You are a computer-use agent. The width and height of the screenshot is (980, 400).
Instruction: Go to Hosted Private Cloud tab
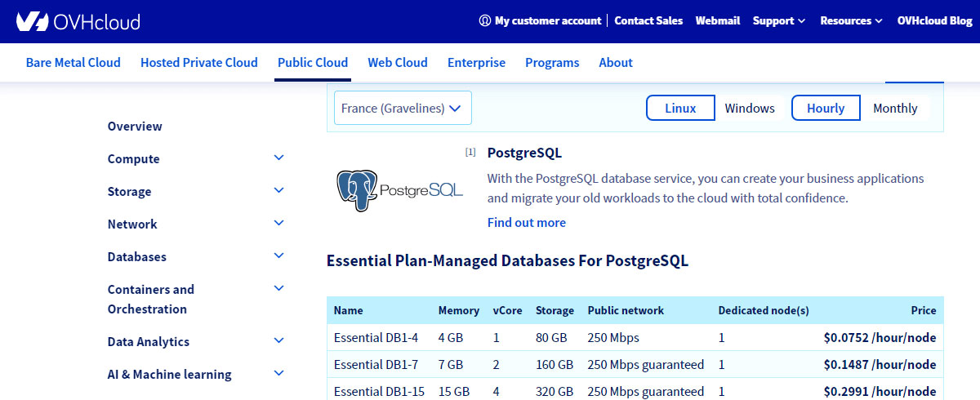(199, 62)
